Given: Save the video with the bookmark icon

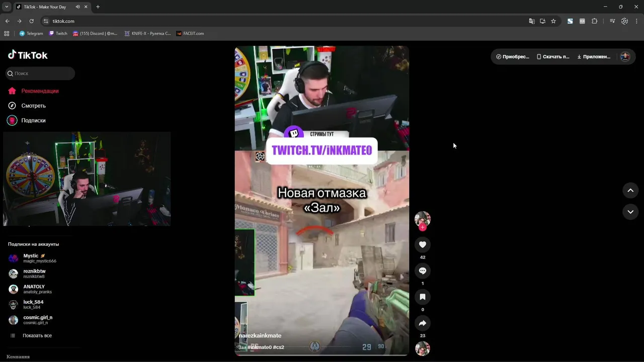Looking at the screenshot, I should tap(423, 297).
